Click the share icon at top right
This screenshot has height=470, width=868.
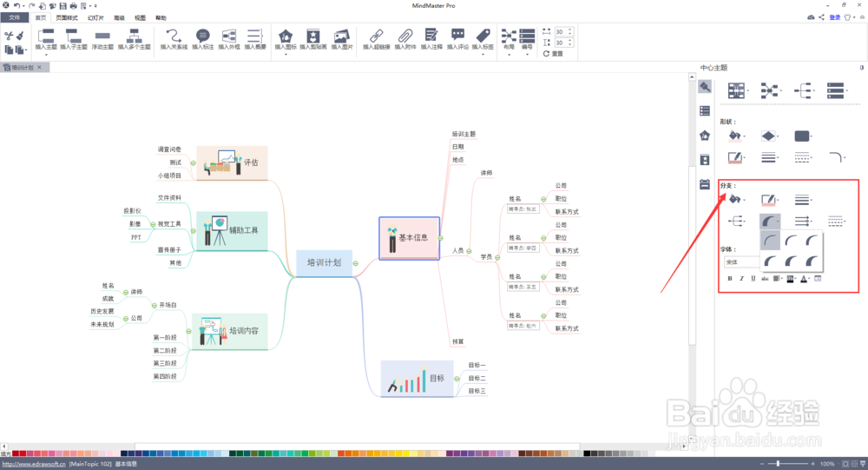(821, 17)
